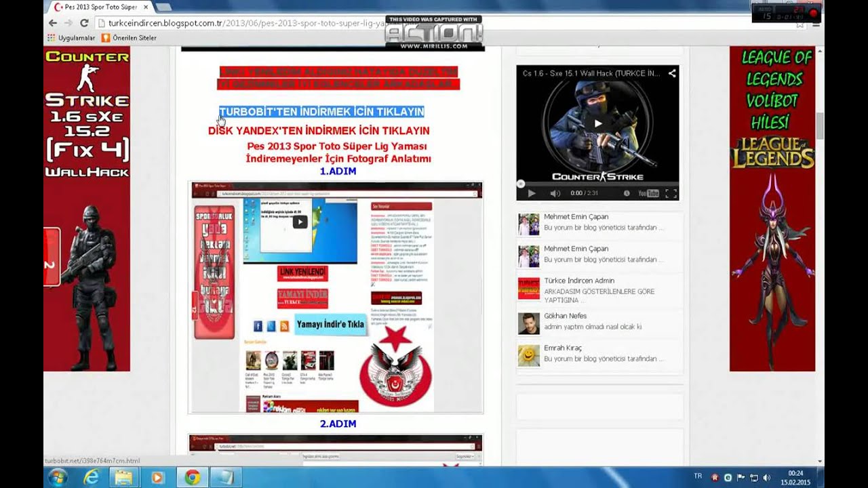Open the Action Center flag tray icon
Viewport: 868px width, 488px height.
[x=741, y=477]
